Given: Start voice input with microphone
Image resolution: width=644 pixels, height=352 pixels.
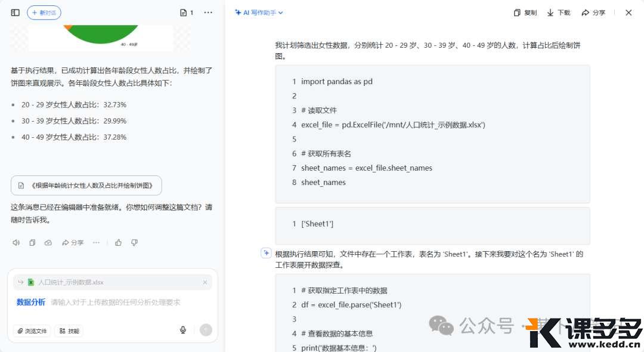Looking at the screenshot, I should pos(183,330).
